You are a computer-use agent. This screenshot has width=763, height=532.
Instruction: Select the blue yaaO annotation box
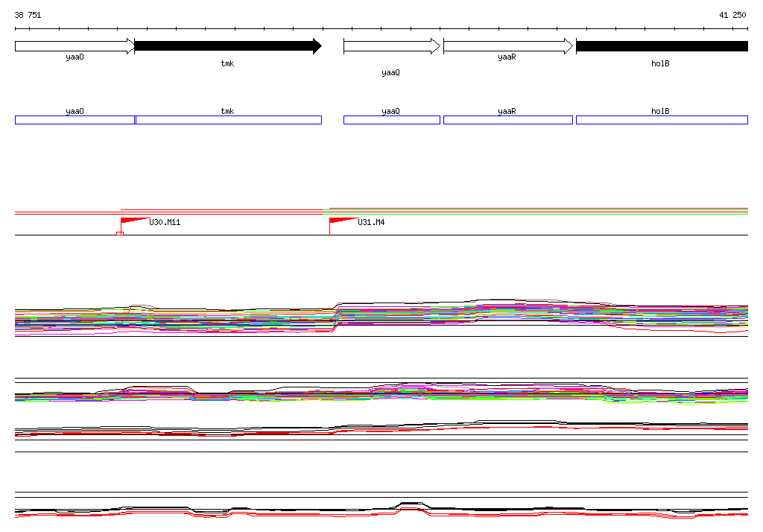click(x=75, y=120)
